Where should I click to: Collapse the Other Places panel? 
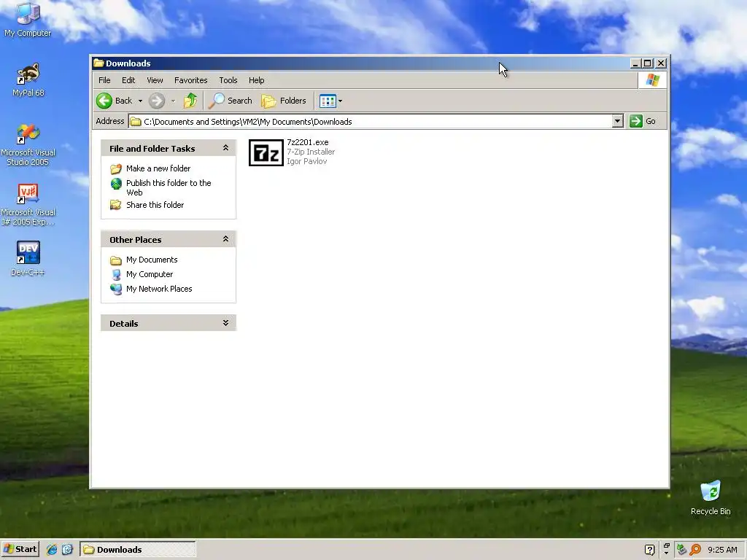(x=226, y=239)
